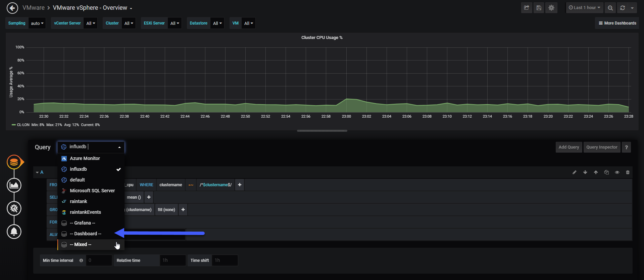Share the dashboard using the share icon

pyautogui.click(x=527, y=8)
